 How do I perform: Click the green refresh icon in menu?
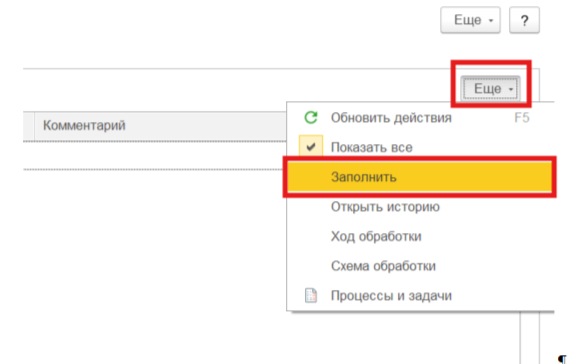pos(311,117)
